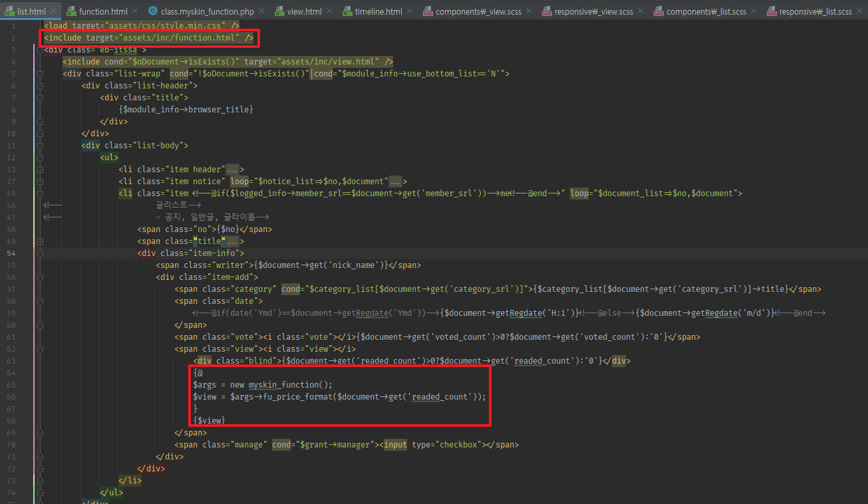Open the components\_list.scss tab
The image size is (868, 504).
(706, 11)
